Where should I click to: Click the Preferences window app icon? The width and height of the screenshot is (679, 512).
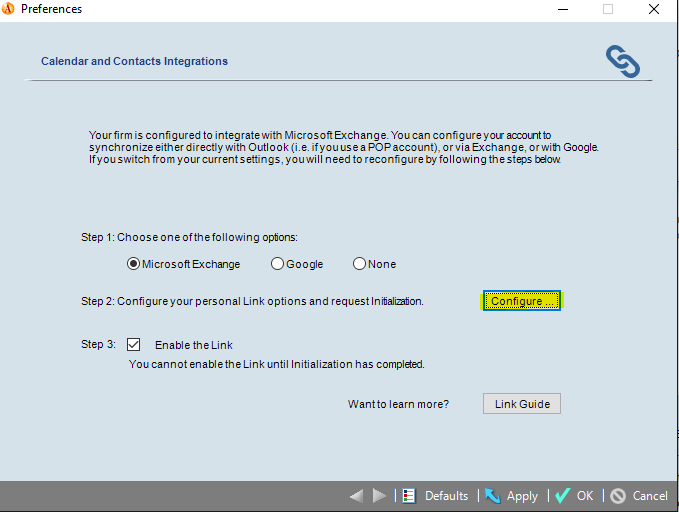click(8, 9)
